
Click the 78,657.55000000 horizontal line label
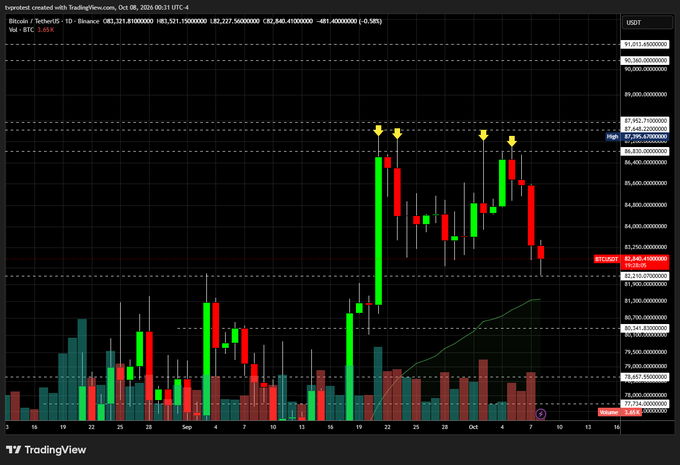coord(645,377)
